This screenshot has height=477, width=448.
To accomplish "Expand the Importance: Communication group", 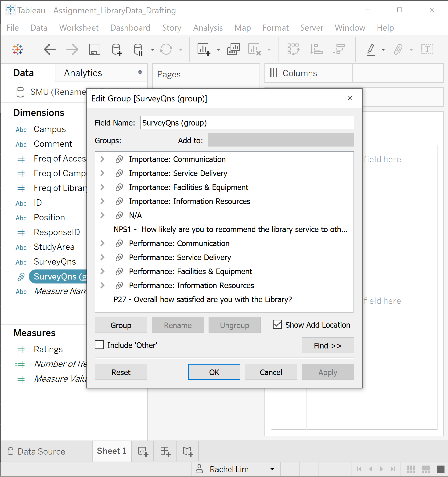I will tap(102, 159).
